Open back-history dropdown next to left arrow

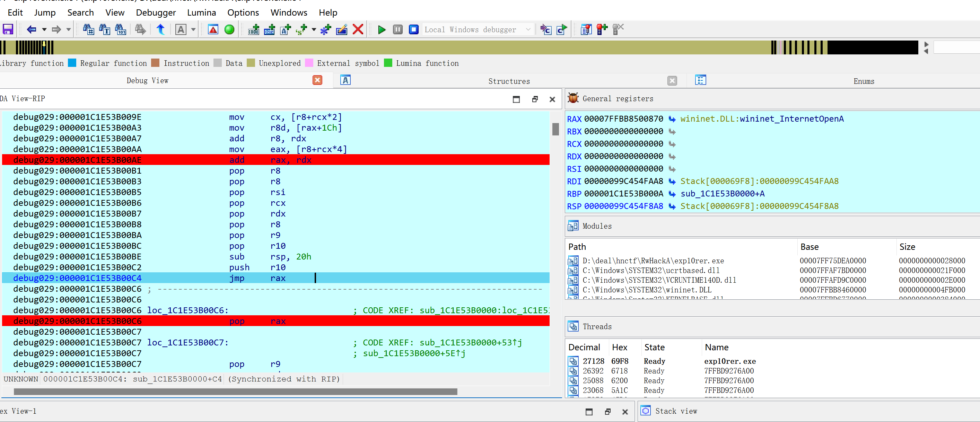(x=44, y=29)
